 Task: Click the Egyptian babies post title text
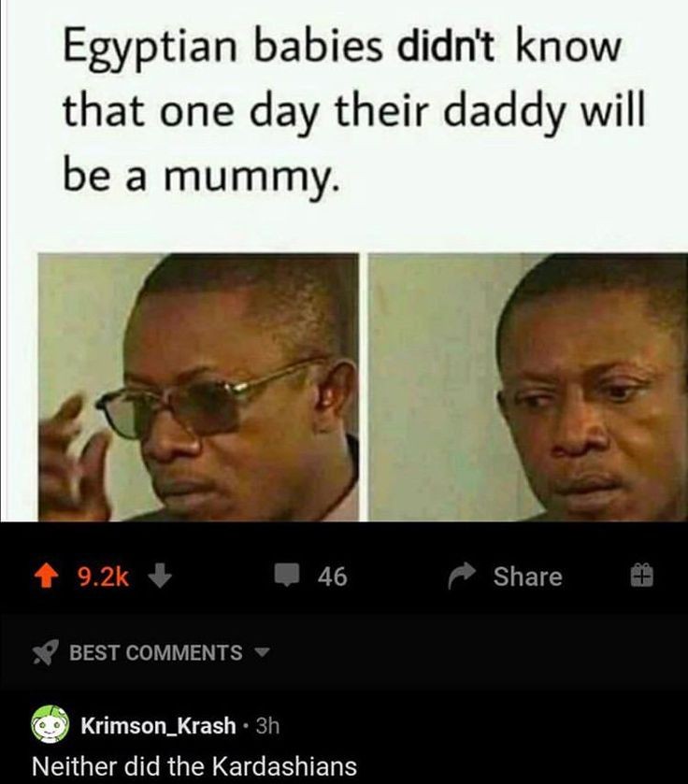pyautogui.click(x=353, y=111)
